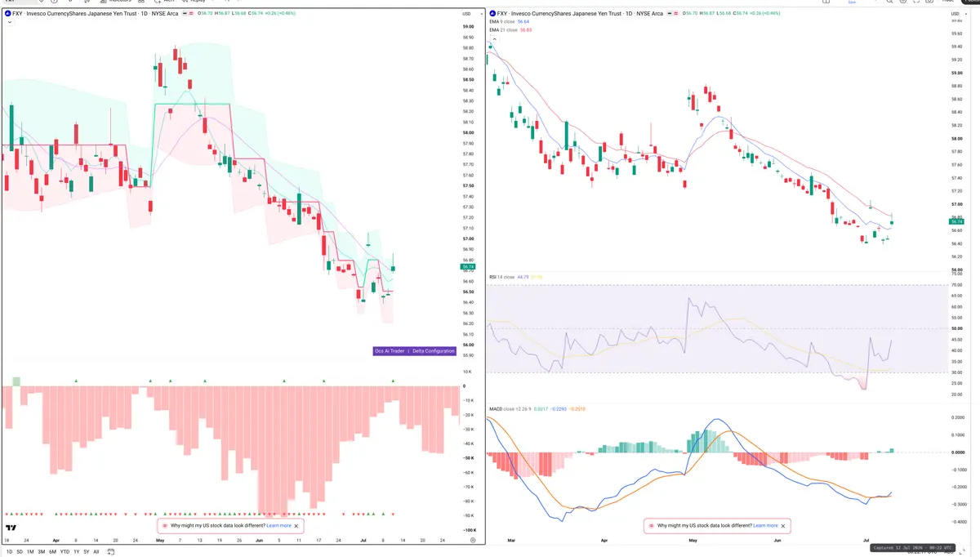Click right chart title FXY Invesco CurrencyShares
980x557 pixels.
click(581, 14)
